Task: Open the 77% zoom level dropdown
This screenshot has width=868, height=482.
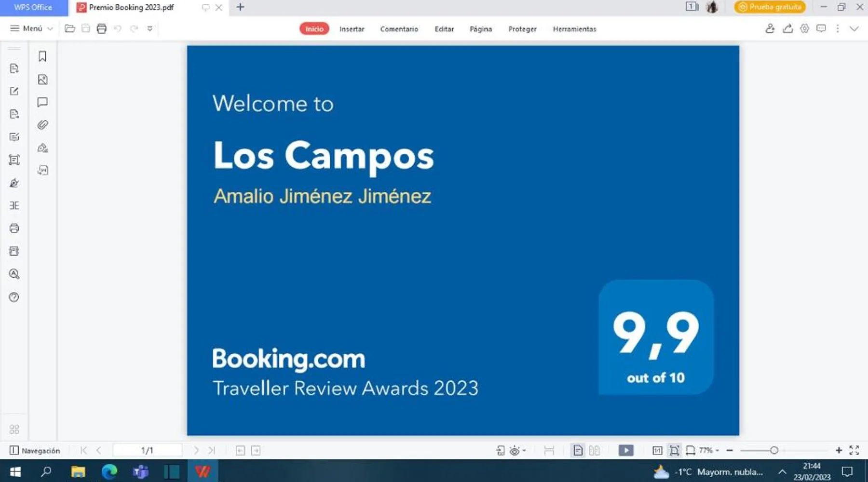Action: pyautogui.click(x=709, y=450)
